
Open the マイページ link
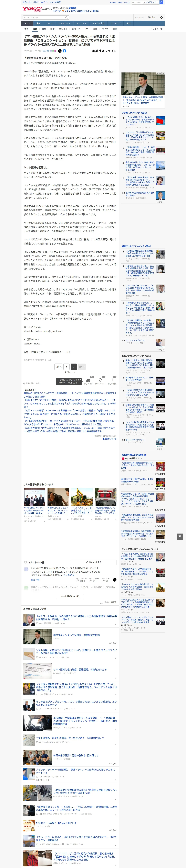click(139, 17)
